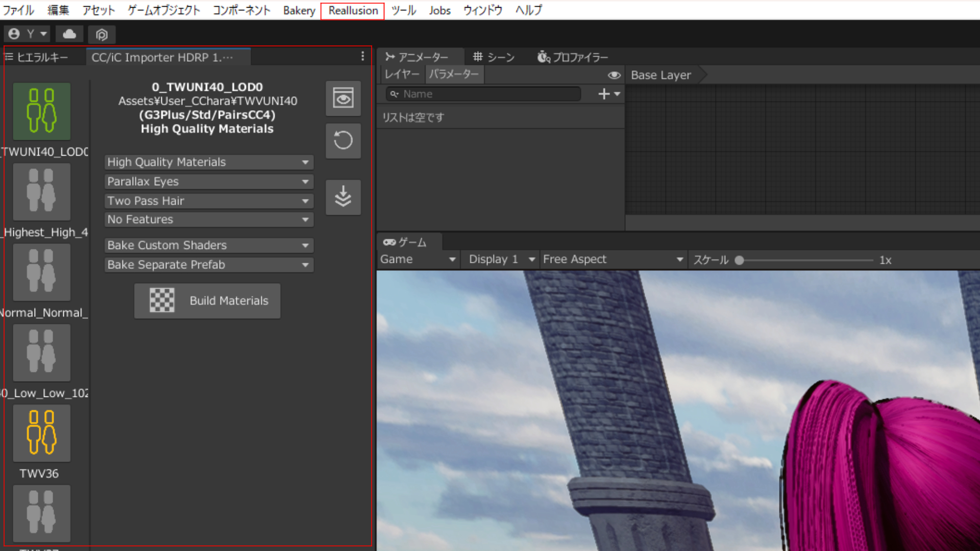Viewport: 980px width, 551px height.
Task: Open the Two Pass Hair dropdown
Action: tap(208, 201)
